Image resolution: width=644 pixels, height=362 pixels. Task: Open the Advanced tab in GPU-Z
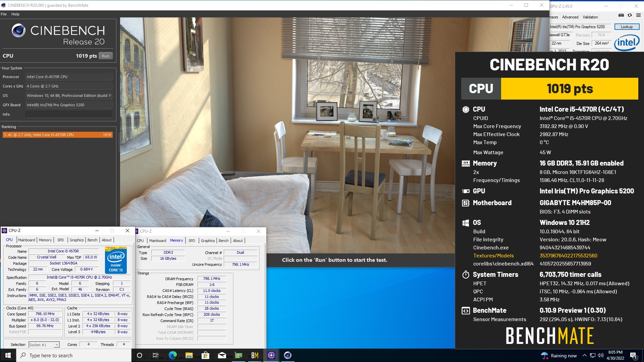coord(570,17)
